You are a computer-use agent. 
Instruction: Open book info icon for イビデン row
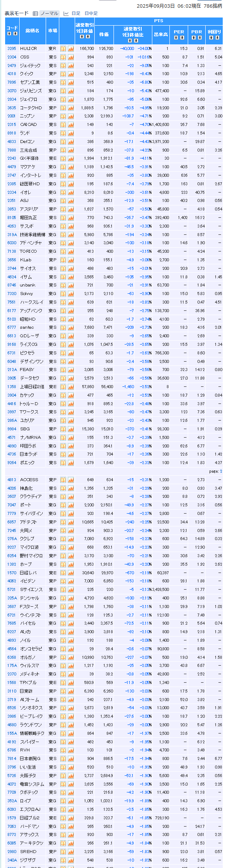[63, 581]
